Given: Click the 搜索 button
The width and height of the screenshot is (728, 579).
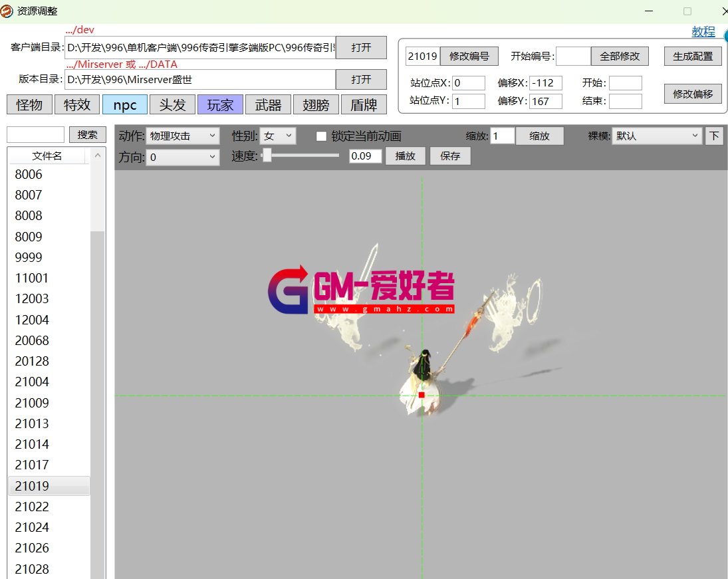Looking at the screenshot, I should (x=87, y=135).
